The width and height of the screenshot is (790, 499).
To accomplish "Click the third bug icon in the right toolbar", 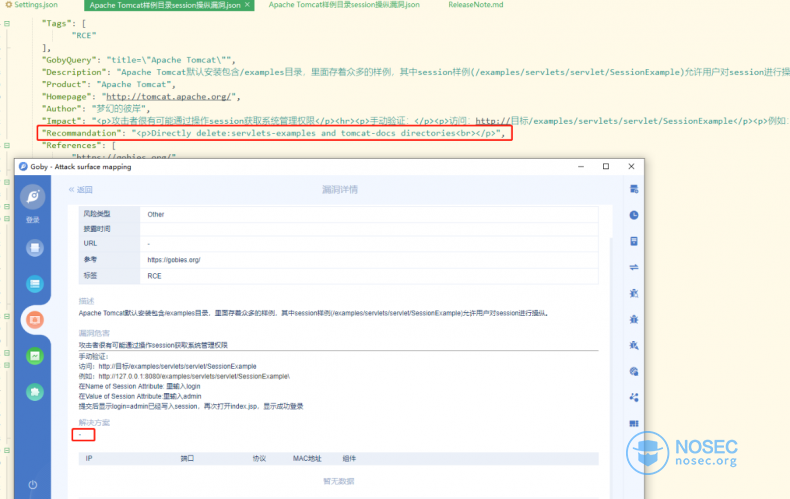I will point(634,345).
